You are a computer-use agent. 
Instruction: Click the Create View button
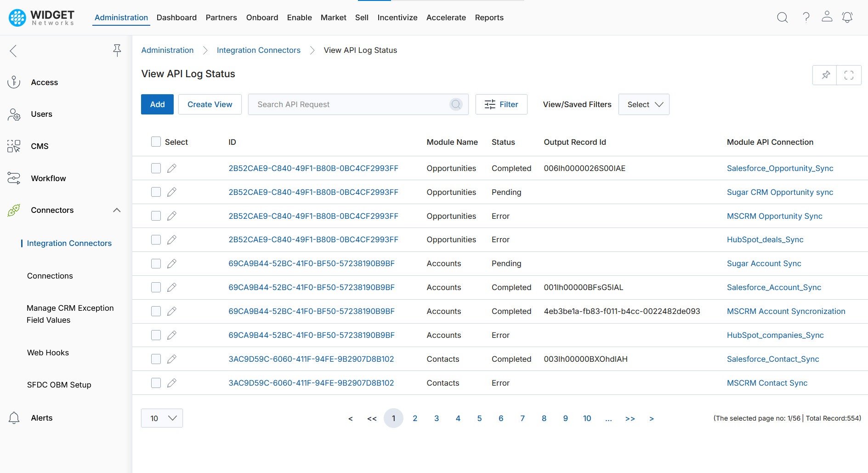coord(210,104)
